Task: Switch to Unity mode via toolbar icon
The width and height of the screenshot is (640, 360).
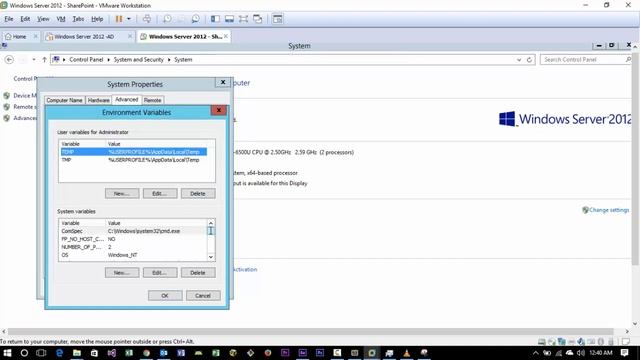Action: [x=258, y=19]
